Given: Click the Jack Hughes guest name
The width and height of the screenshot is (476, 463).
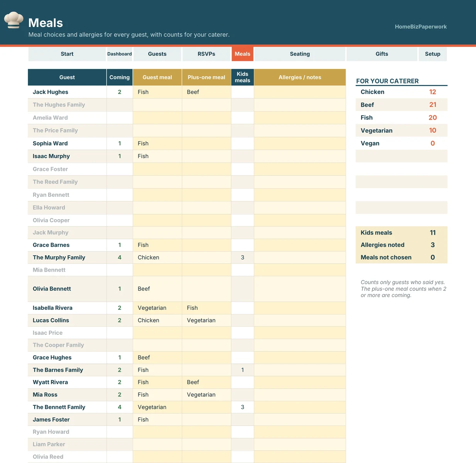Looking at the screenshot, I should pos(51,92).
